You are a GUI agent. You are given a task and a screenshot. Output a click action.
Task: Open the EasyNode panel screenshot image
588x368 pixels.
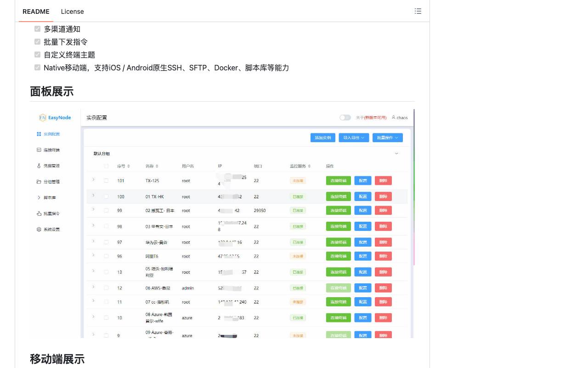coord(222,224)
